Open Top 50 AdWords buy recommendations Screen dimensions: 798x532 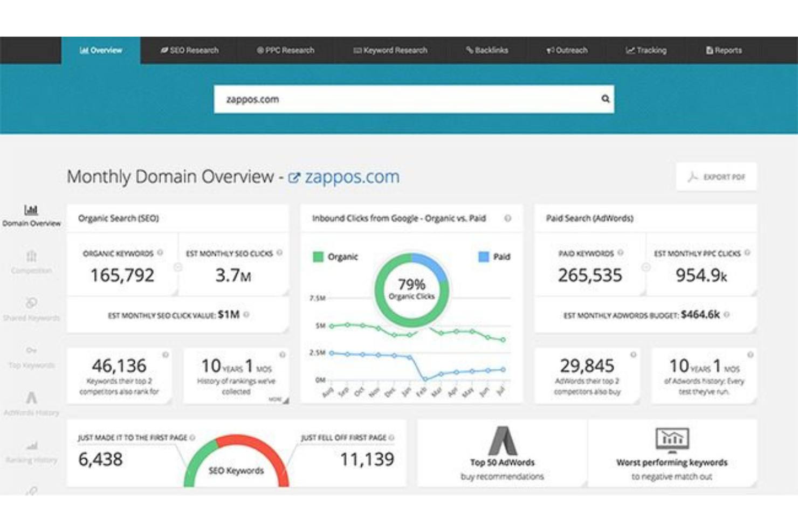coord(502,453)
